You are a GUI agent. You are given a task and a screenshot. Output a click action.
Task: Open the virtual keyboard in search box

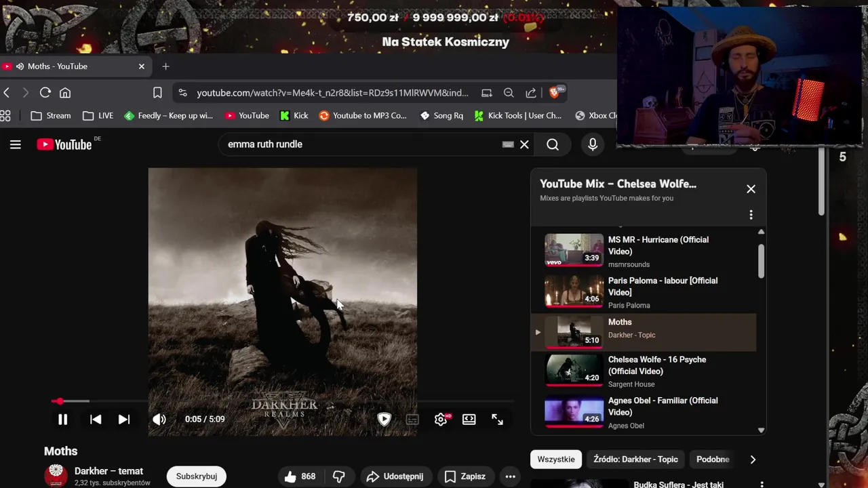tap(508, 144)
